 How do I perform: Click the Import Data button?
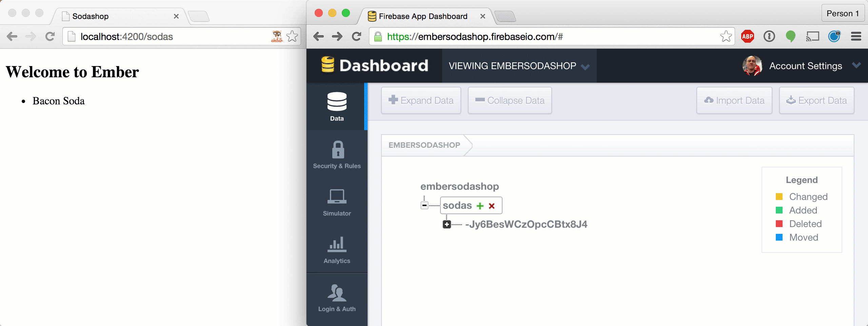734,100
